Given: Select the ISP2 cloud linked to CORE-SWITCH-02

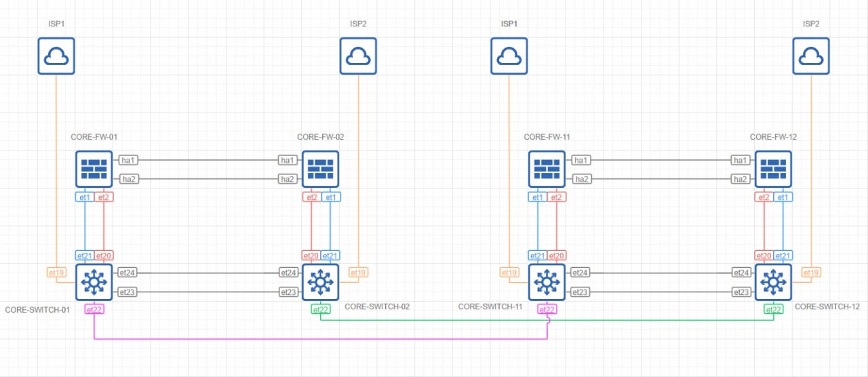Looking at the screenshot, I should click(358, 56).
